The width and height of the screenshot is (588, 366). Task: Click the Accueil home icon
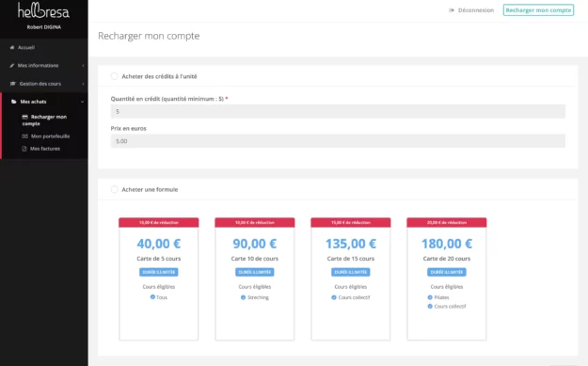point(12,47)
